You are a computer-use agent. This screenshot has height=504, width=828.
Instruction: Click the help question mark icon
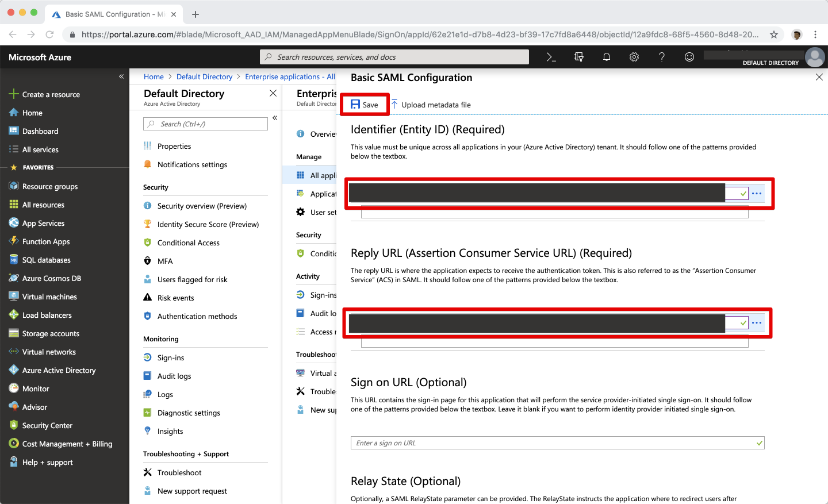point(661,57)
